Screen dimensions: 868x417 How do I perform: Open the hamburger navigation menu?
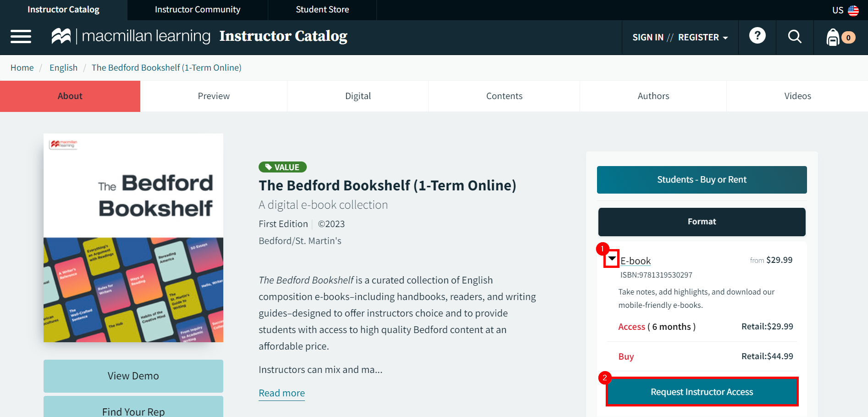21,37
